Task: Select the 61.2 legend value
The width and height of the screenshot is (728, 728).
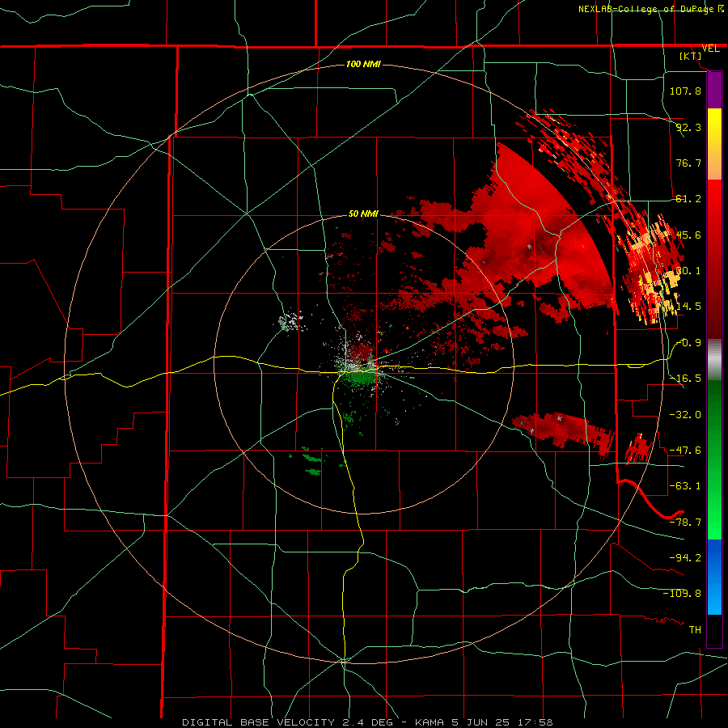Action: (x=688, y=199)
